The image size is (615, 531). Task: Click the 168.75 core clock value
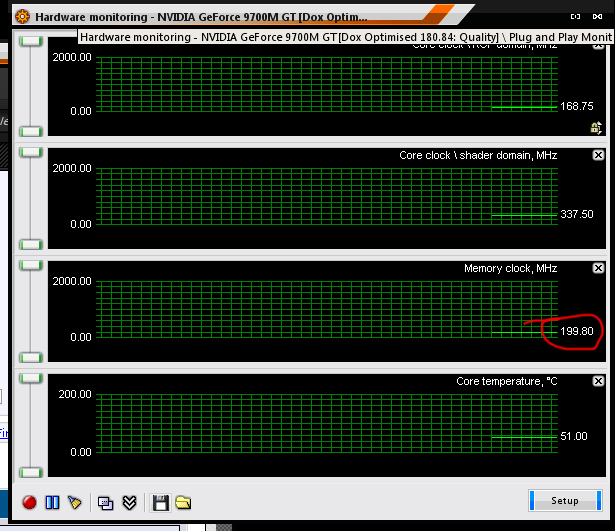[x=577, y=106]
